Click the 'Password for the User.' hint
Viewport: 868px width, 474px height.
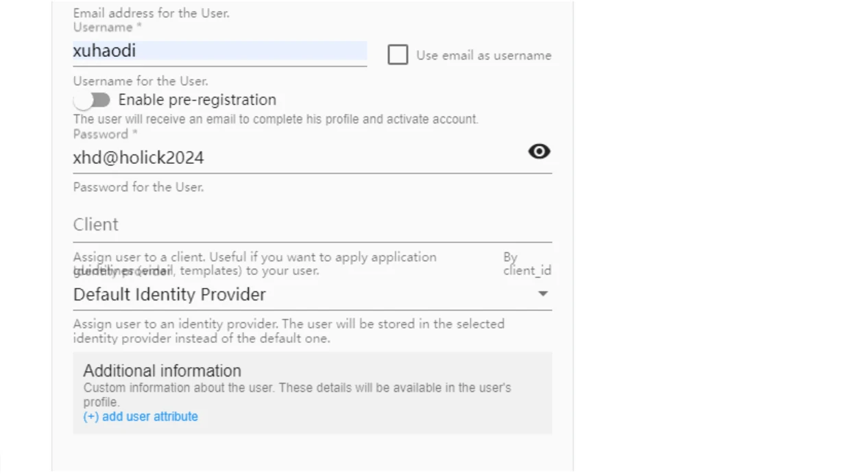[x=138, y=187]
